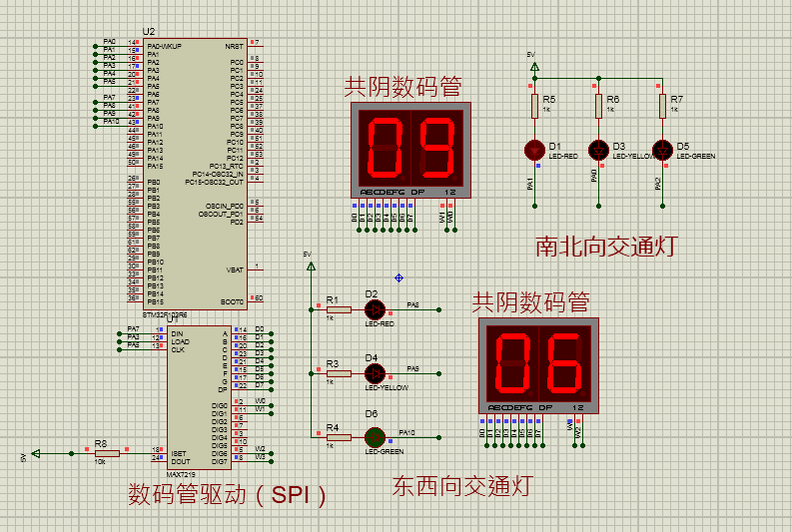Image resolution: width=792 pixels, height=532 pixels.
Task: Select the D5 LED-GREEN diode symbol
Action: [x=662, y=150]
